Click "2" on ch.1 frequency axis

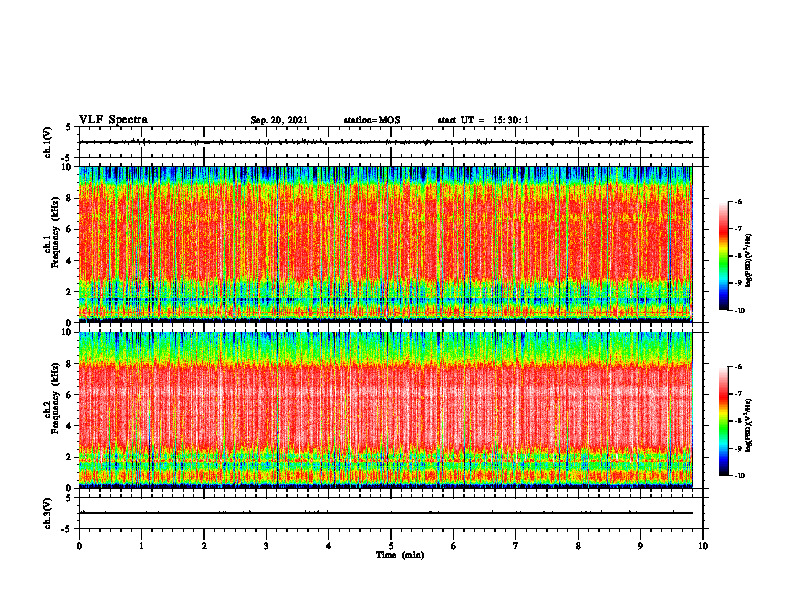click(70, 292)
